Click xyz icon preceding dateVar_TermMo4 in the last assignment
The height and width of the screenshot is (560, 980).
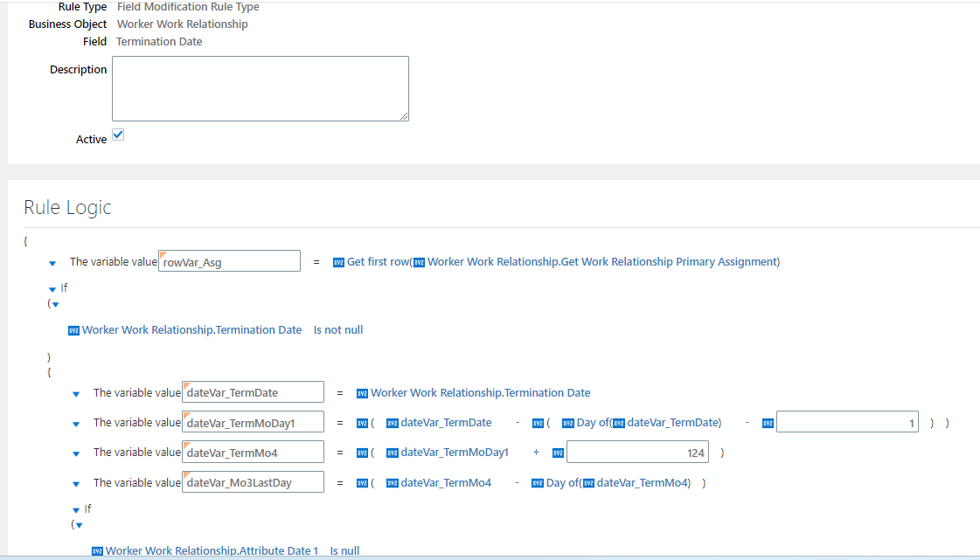(392, 481)
